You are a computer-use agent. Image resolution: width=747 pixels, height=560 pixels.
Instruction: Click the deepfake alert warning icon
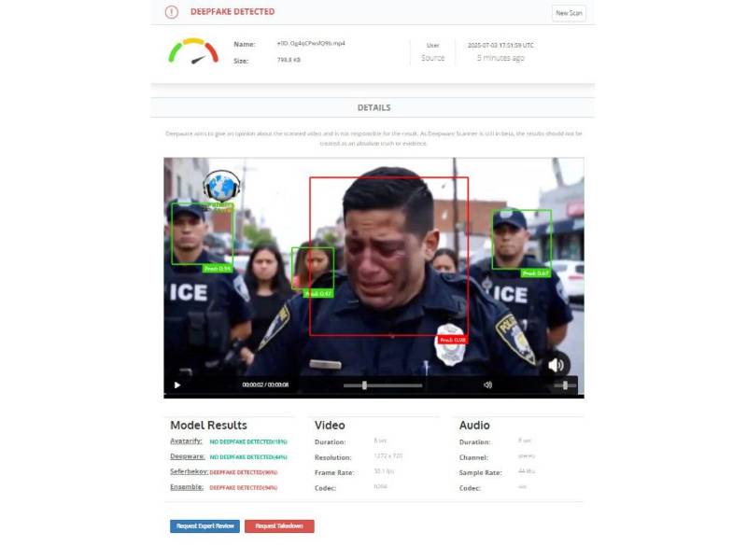[x=172, y=12]
